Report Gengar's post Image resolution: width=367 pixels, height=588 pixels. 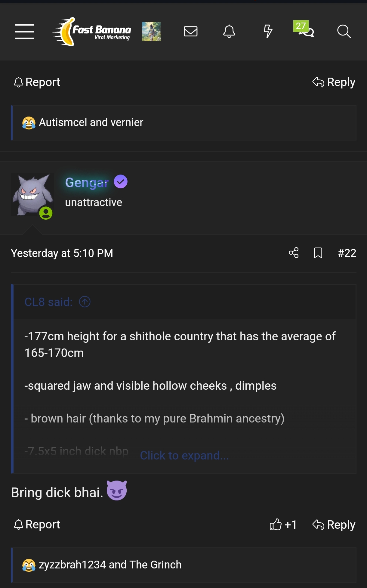point(37,525)
